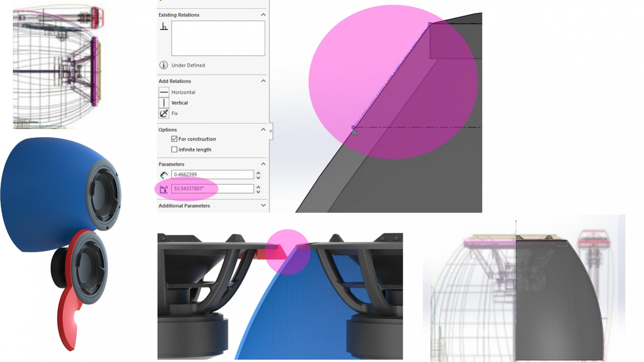Enable the Infinite length checkbox
The width and height of the screenshot is (644, 362).
(x=174, y=149)
